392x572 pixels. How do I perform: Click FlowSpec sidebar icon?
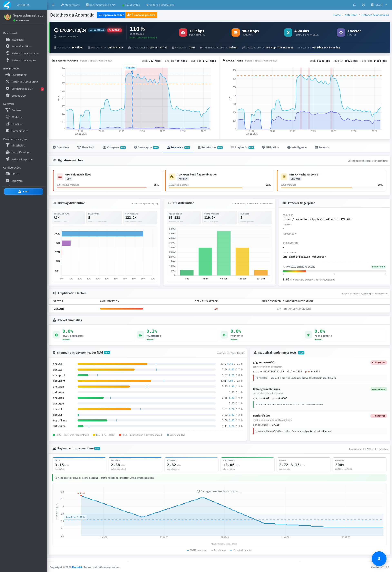(8, 124)
